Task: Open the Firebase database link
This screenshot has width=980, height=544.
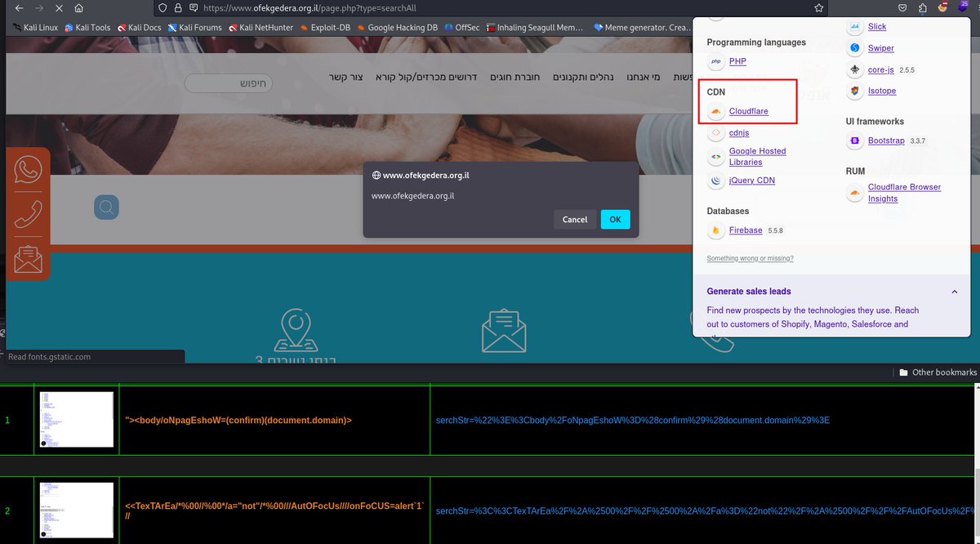Action: [746, 230]
